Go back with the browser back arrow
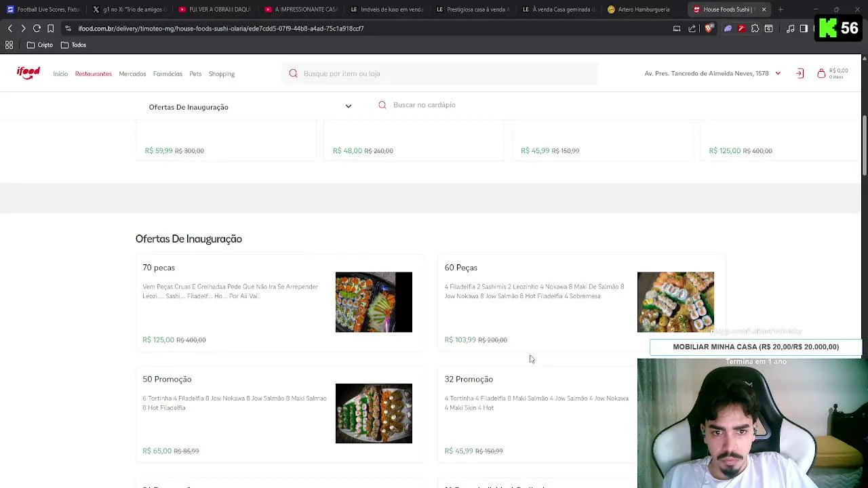Screen dimensions: 868x488 [9, 28]
